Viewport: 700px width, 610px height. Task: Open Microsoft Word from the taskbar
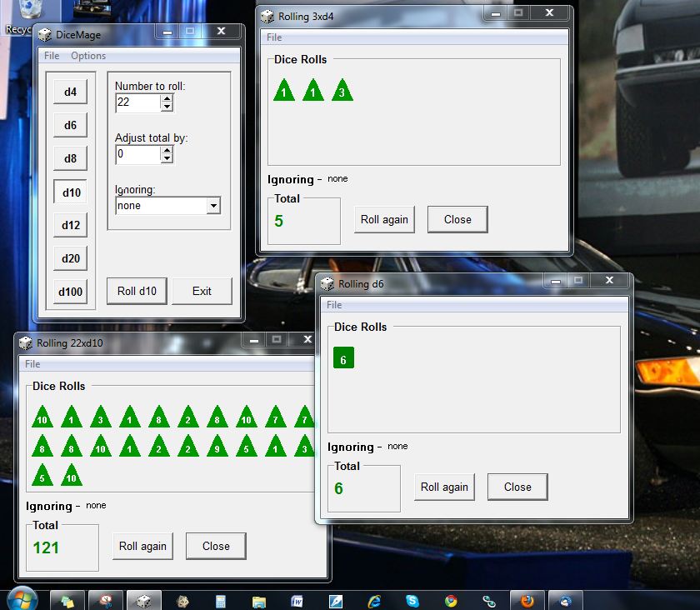coord(297,600)
